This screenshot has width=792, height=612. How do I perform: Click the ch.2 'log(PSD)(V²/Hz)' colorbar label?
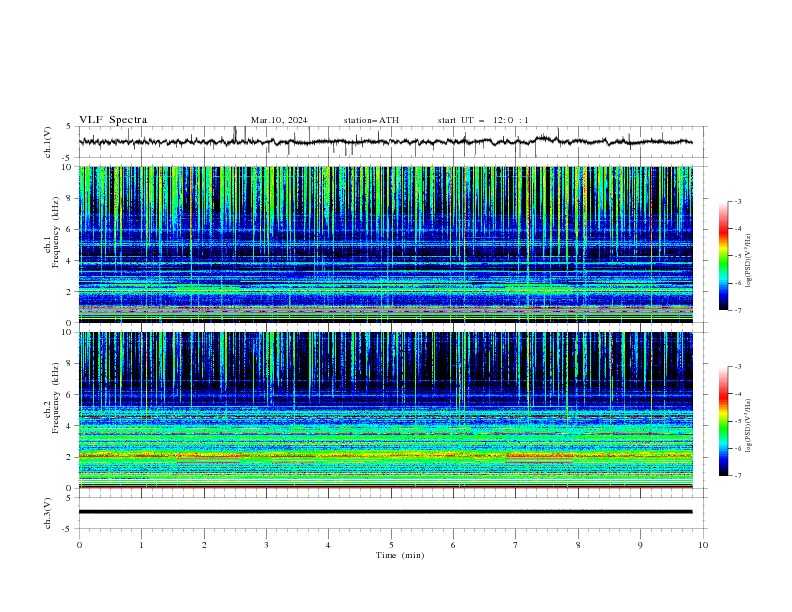coord(749,426)
